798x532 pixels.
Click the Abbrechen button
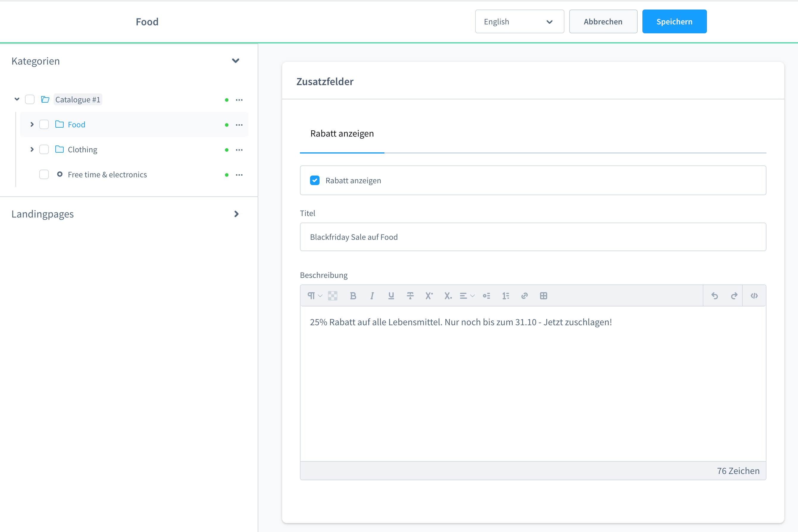[x=602, y=21]
